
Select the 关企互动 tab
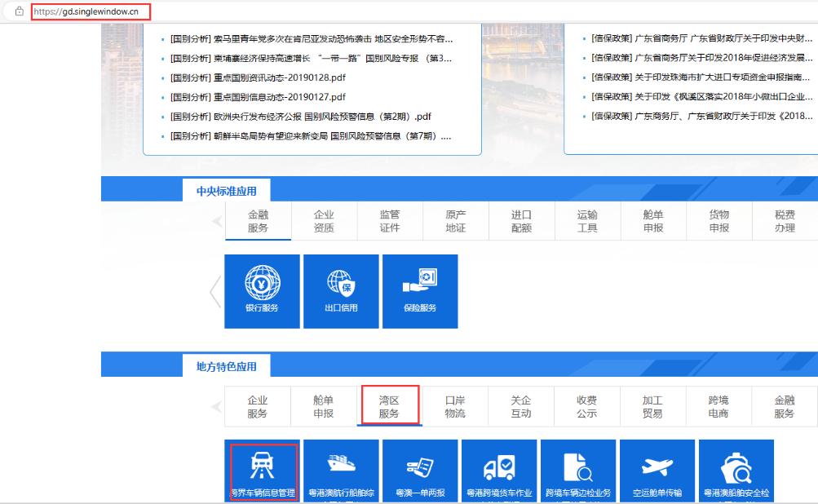[x=520, y=406]
